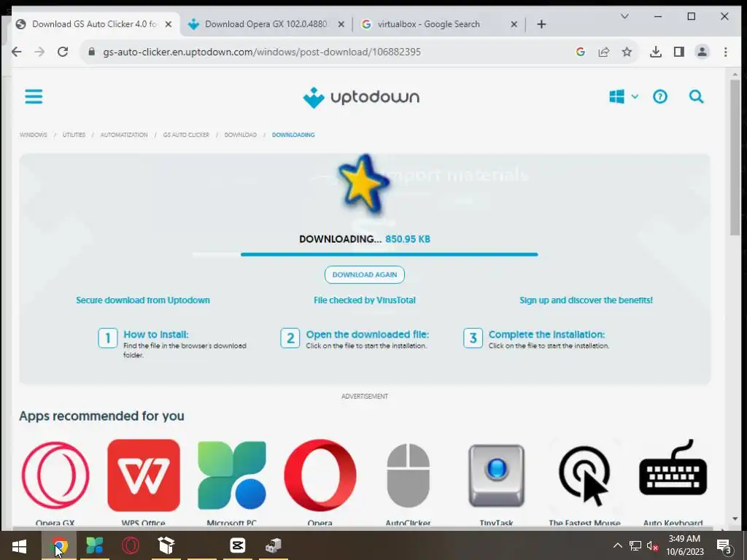Open Microsoft PC Manager recommended app
The image size is (747, 560).
(231, 475)
